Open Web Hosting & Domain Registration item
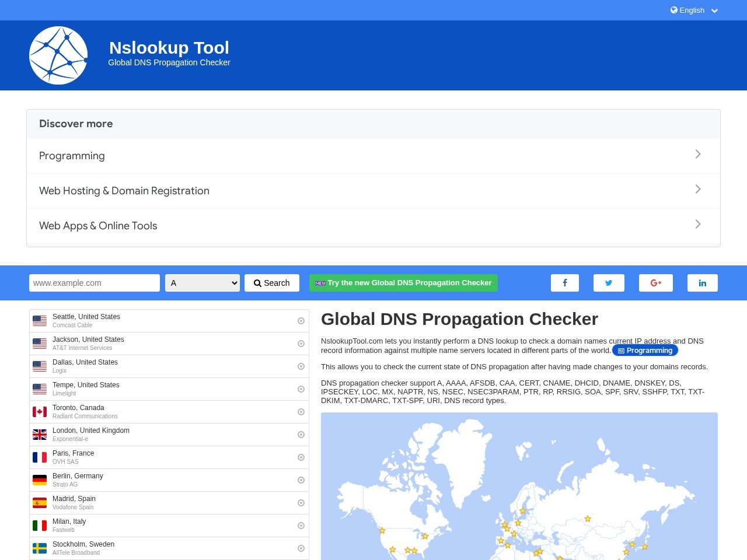The width and height of the screenshot is (747, 560). click(x=373, y=191)
